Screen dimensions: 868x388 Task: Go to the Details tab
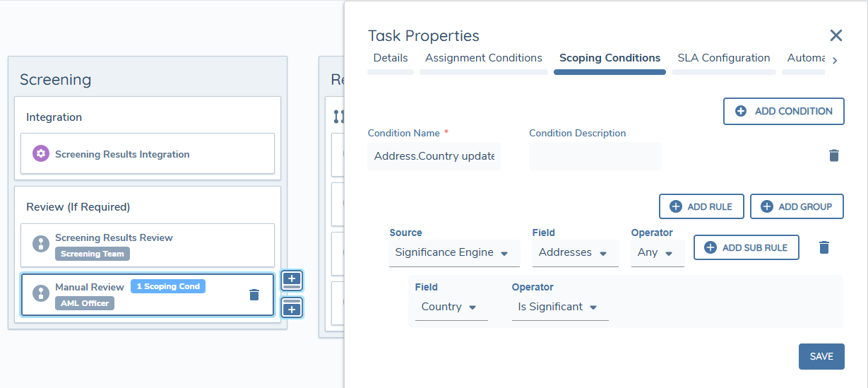(x=390, y=58)
